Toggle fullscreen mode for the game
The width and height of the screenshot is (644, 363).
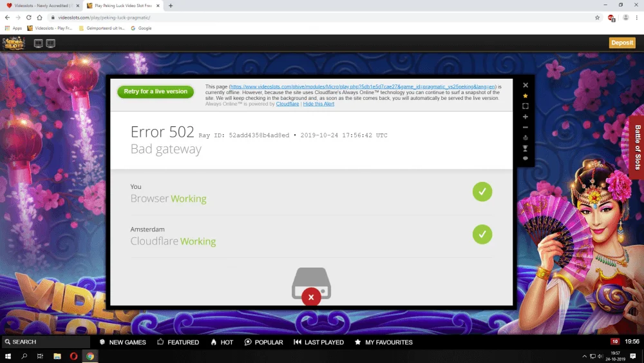click(526, 106)
